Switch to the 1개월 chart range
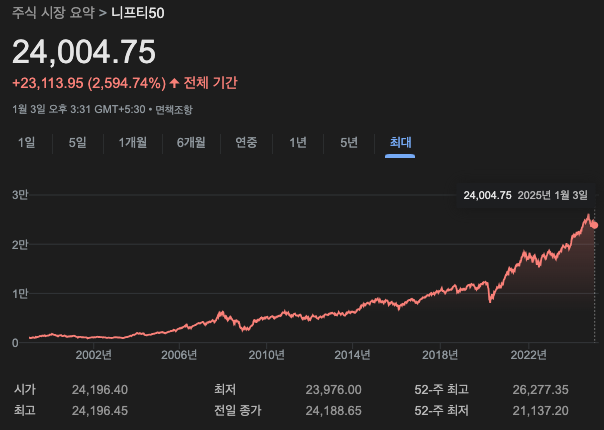 pos(133,143)
